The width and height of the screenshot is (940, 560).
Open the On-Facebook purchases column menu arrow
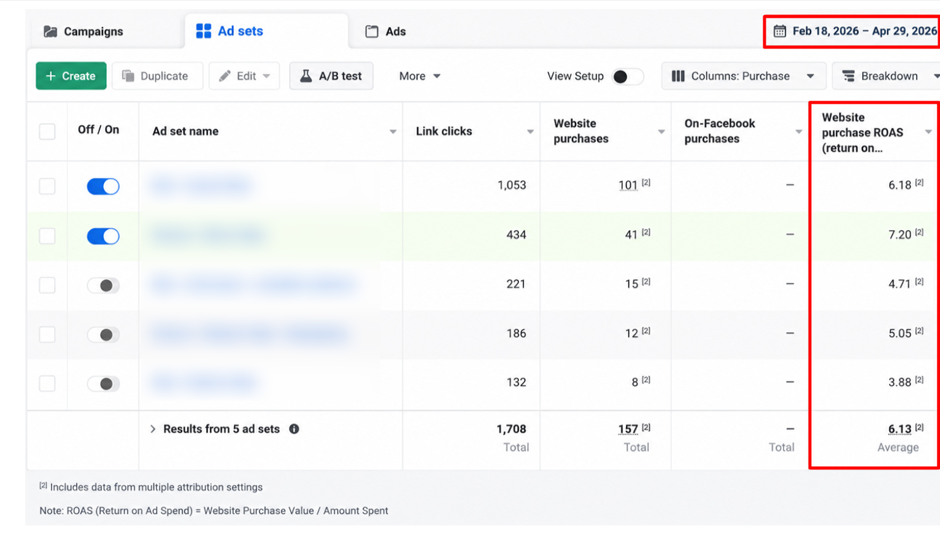point(799,132)
